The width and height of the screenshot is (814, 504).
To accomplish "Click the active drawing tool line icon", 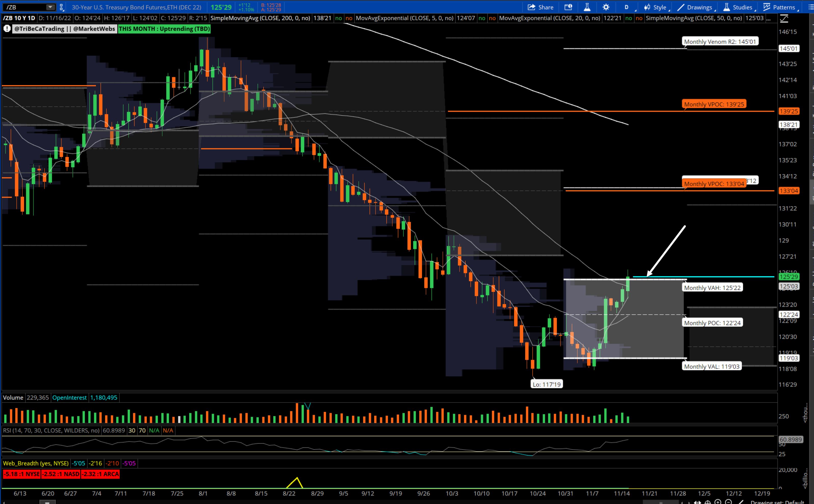I will 741,502.
